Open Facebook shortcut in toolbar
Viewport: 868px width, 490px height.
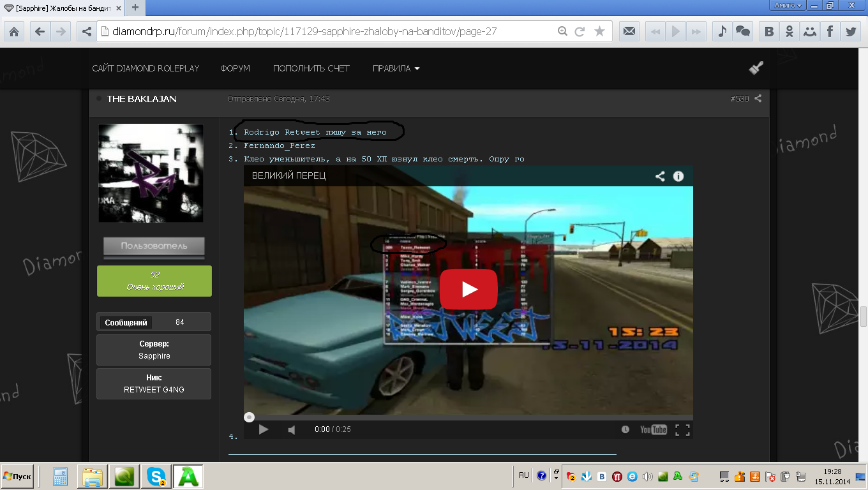(x=830, y=31)
